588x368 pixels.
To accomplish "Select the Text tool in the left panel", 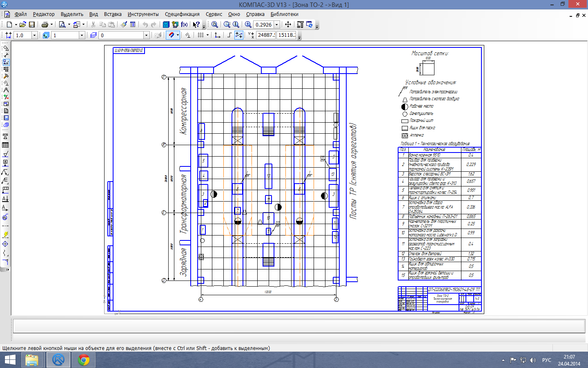I will (5, 136).
